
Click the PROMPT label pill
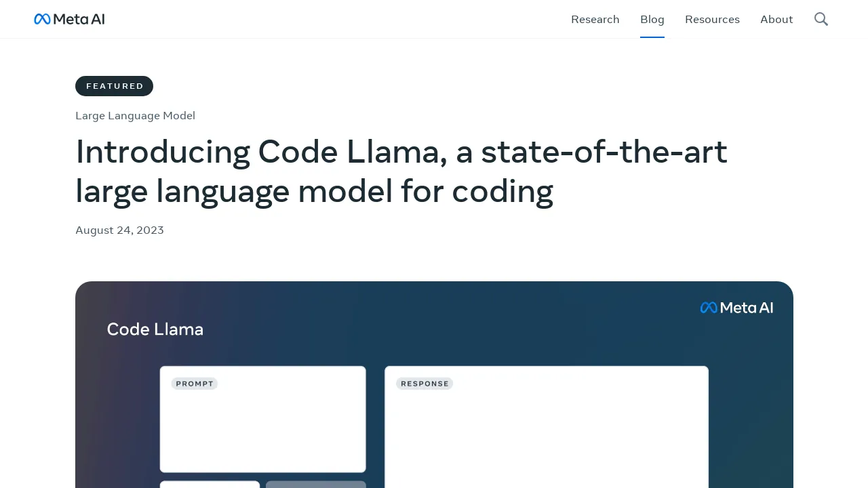194,384
